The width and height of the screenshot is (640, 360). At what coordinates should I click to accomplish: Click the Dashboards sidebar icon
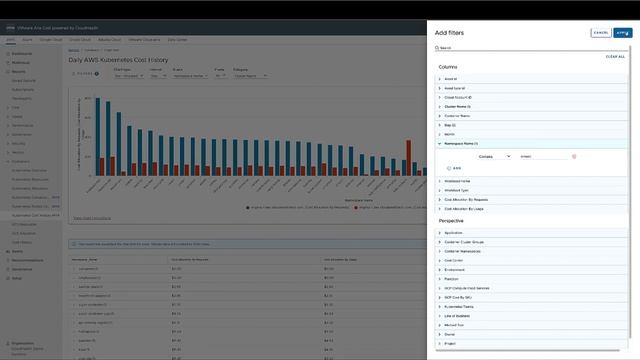tap(8, 53)
